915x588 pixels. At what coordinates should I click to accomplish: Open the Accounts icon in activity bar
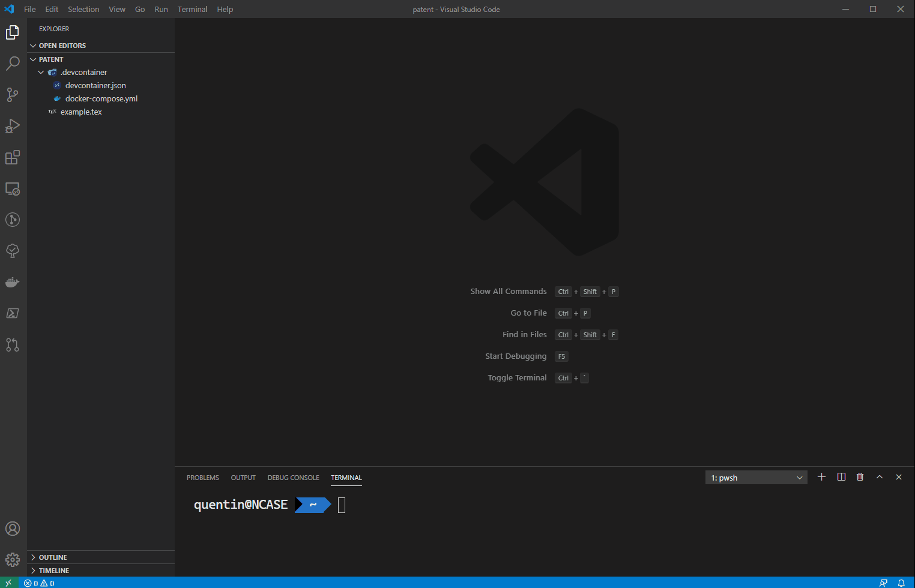tap(13, 529)
